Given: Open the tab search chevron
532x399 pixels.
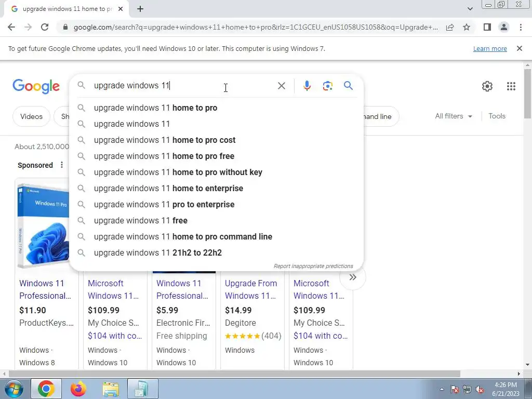Looking at the screenshot, I should [x=470, y=9].
